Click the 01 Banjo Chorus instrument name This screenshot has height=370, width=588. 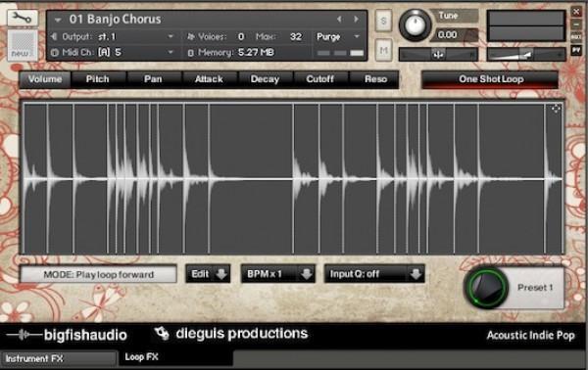(115, 20)
